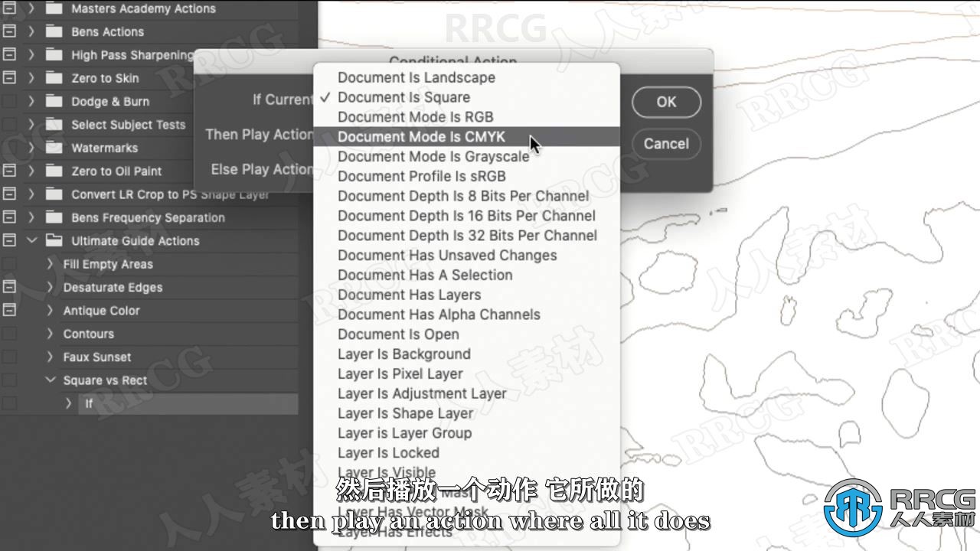Toggle dialog box for Ultimate Guide Actions
Screen dimensions: 980x551
click(9, 241)
